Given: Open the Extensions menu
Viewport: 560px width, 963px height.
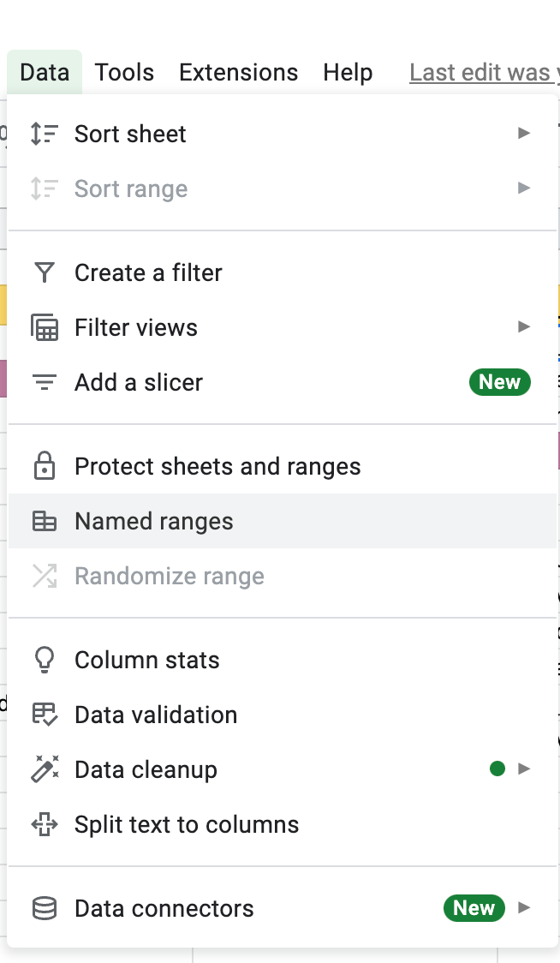Looking at the screenshot, I should pos(238,73).
